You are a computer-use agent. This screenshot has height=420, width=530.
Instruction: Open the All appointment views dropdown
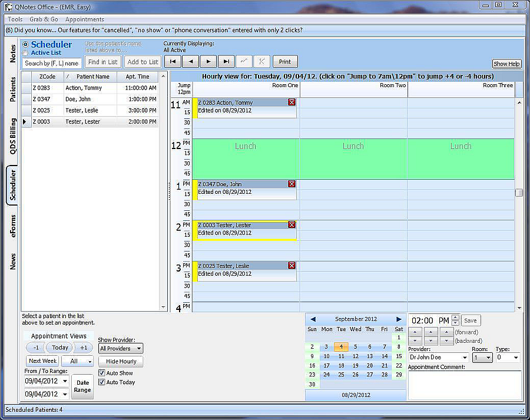(x=77, y=361)
